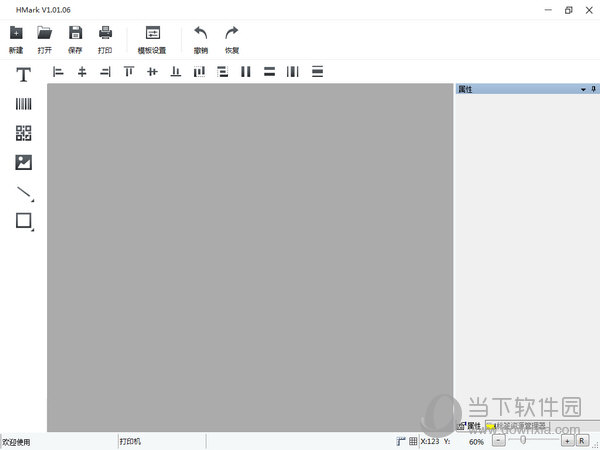Click the 欢迎使用 status message
Screen dimensions: 600x450
click(x=16, y=442)
